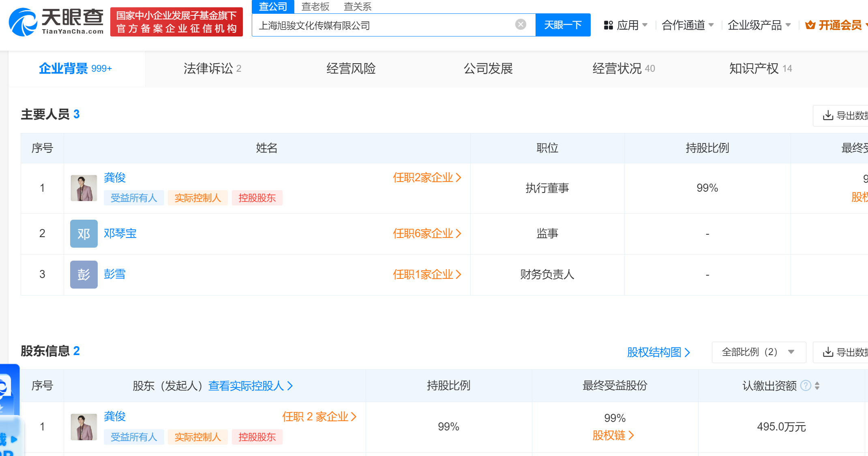Click the grid icon next to 应用
This screenshot has height=456, width=868.
pyautogui.click(x=608, y=25)
